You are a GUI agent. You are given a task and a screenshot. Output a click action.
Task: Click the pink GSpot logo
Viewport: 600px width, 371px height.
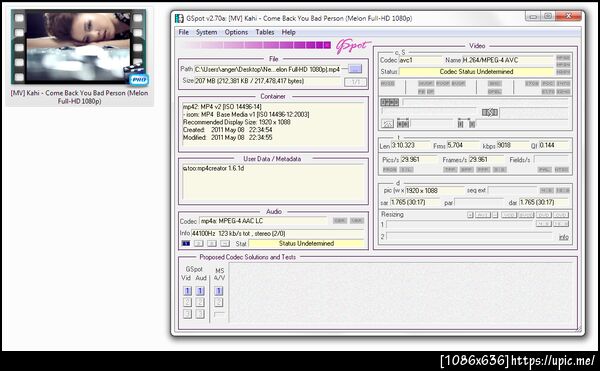coord(353,46)
